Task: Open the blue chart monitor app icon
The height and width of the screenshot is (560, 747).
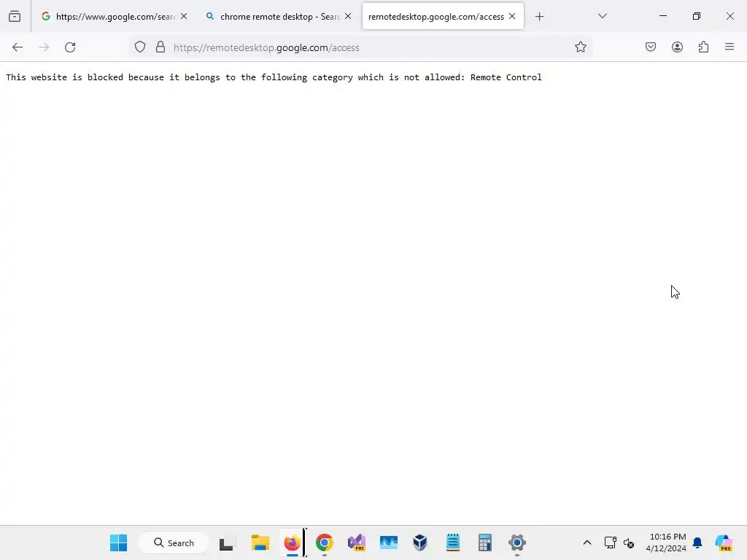Action: 389,542
